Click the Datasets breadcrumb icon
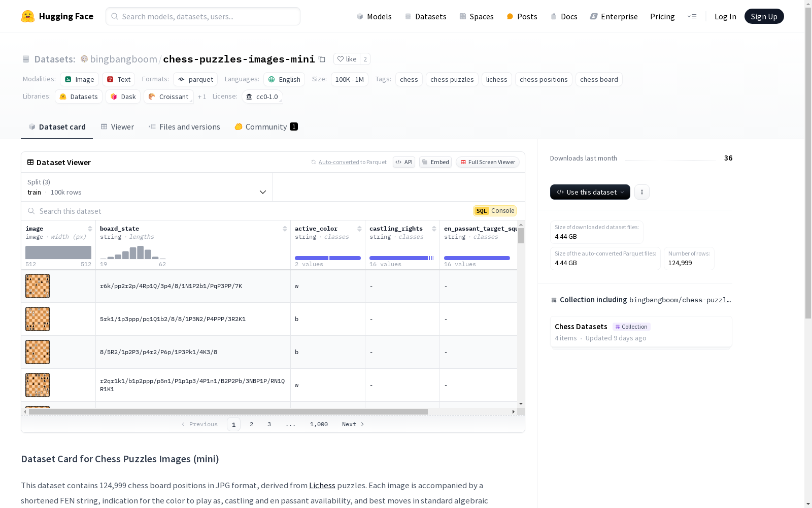This screenshot has height=508, width=812. (x=26, y=59)
